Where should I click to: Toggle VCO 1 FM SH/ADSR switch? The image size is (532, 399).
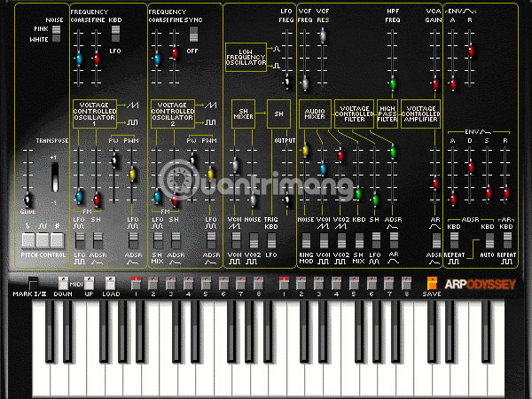[x=98, y=240]
